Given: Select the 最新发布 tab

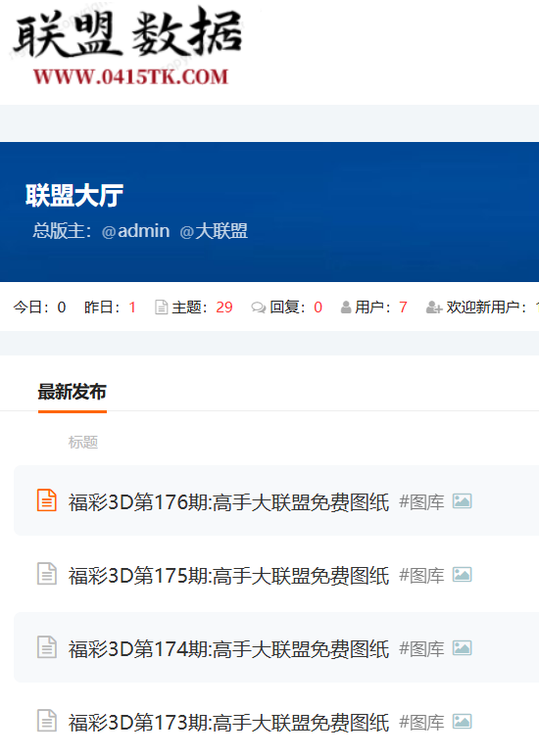Looking at the screenshot, I should point(72,392).
